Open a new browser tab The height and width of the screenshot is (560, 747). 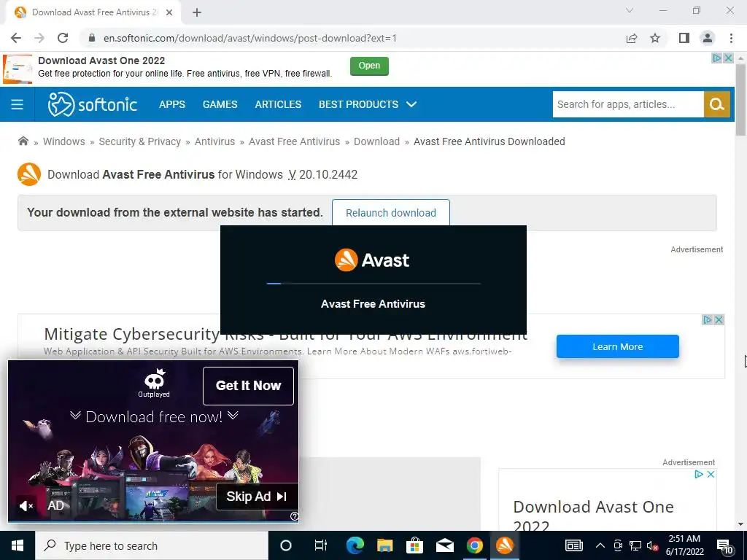point(197,12)
